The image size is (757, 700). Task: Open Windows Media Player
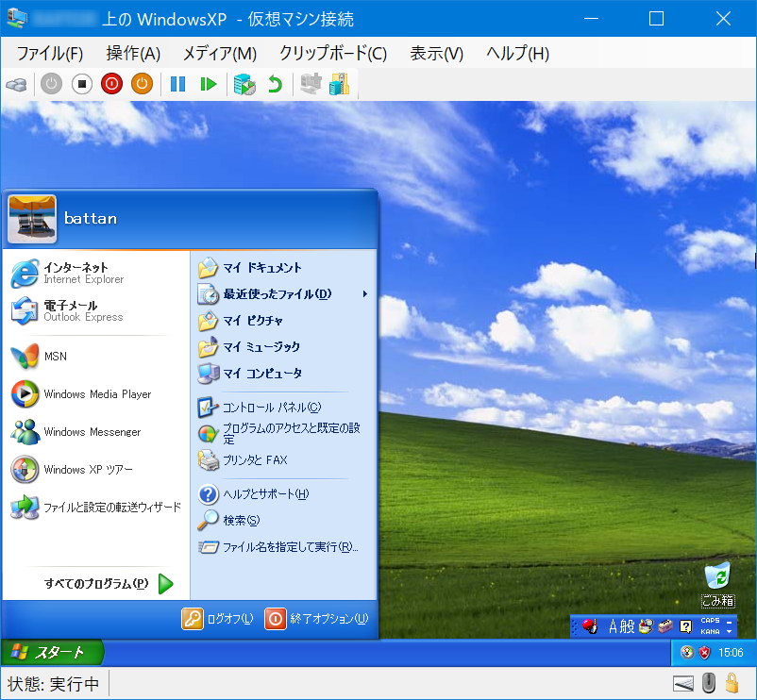(x=96, y=394)
